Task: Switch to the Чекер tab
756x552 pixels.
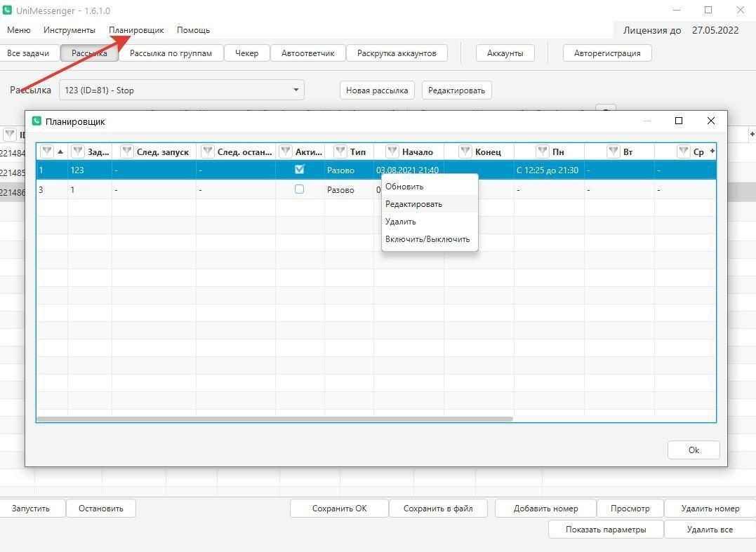Action: click(247, 53)
